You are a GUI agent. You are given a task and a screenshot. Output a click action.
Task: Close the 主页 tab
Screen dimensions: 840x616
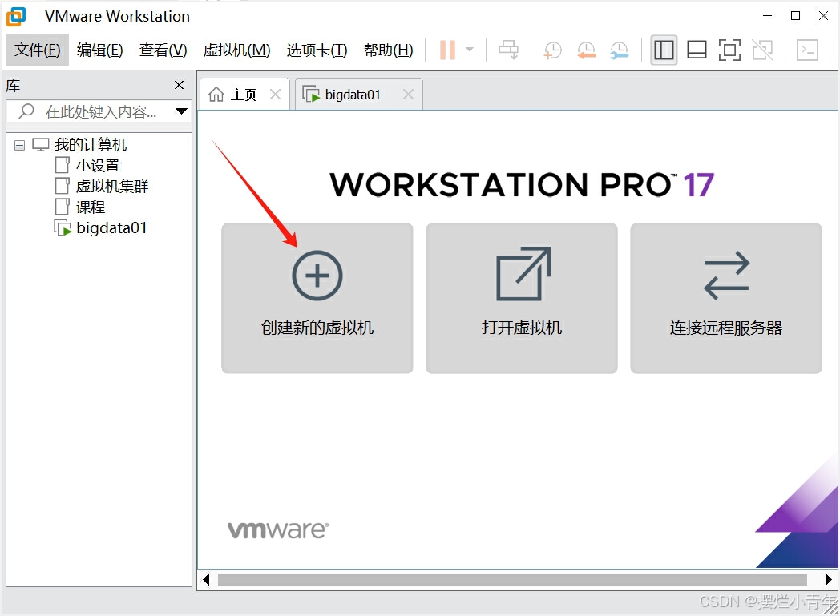276,95
